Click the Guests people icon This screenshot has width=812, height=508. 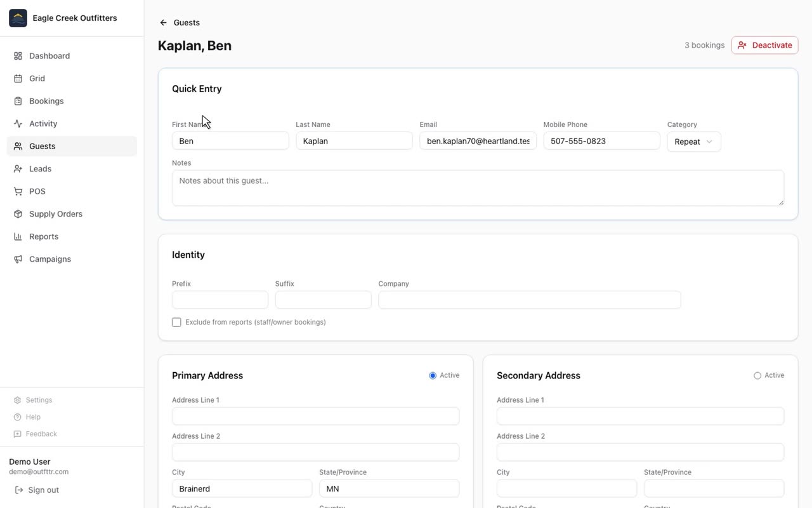(x=18, y=146)
